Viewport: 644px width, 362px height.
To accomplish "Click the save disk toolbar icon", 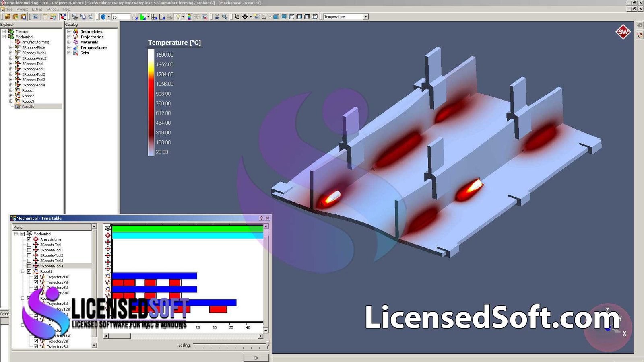I will (x=23, y=17).
